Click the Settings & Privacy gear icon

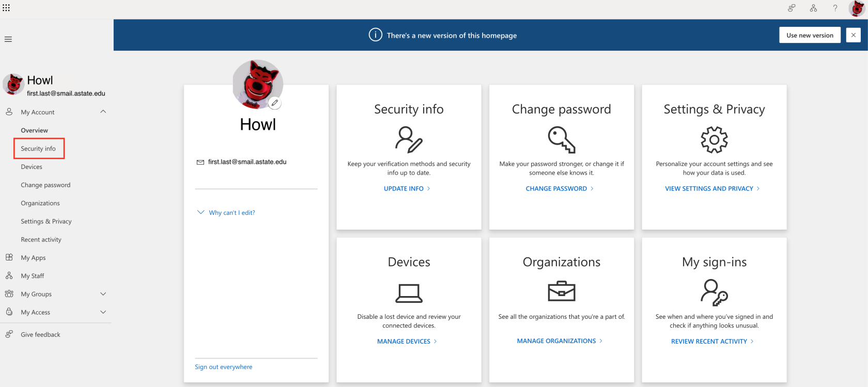(714, 140)
